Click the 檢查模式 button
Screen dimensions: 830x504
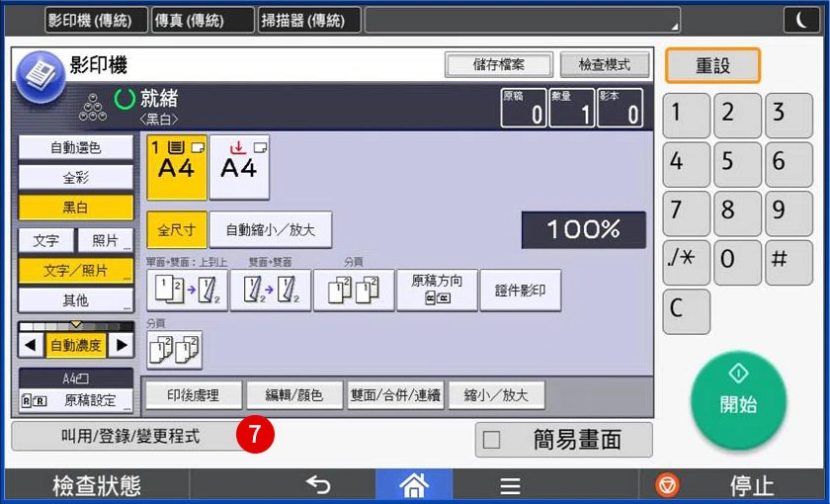tap(605, 65)
